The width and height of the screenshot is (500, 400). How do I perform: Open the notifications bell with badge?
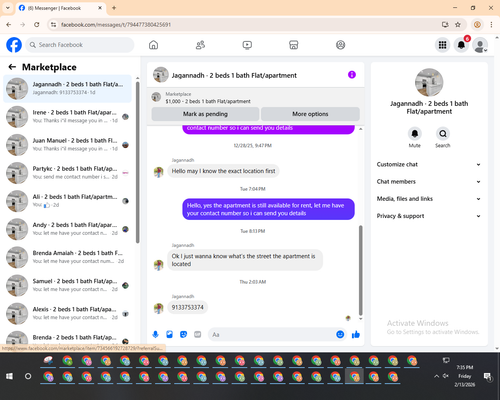[x=461, y=45]
